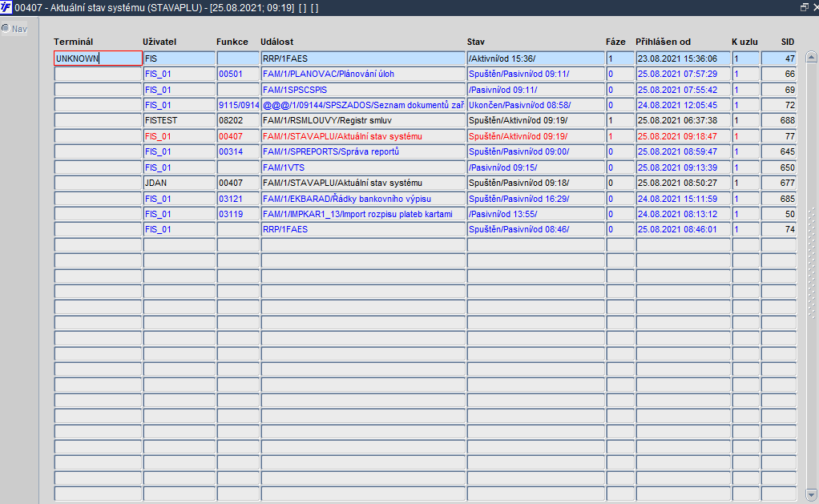Select the FISTEST user cell

pyautogui.click(x=180, y=120)
